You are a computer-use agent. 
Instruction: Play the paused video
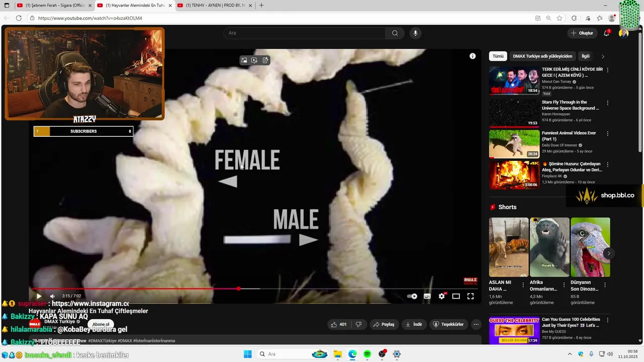point(39,296)
